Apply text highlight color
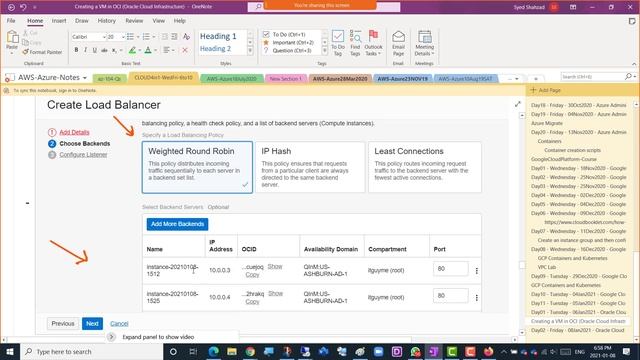 point(132,50)
